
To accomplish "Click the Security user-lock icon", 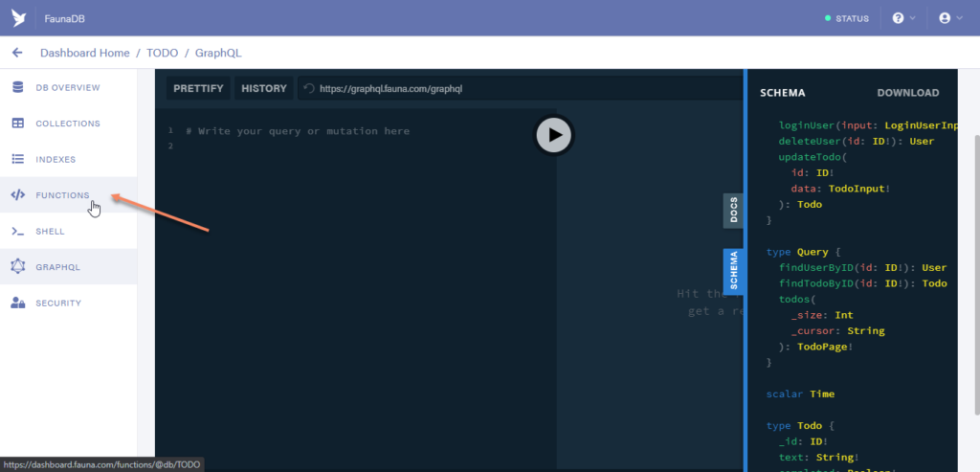I will 18,303.
